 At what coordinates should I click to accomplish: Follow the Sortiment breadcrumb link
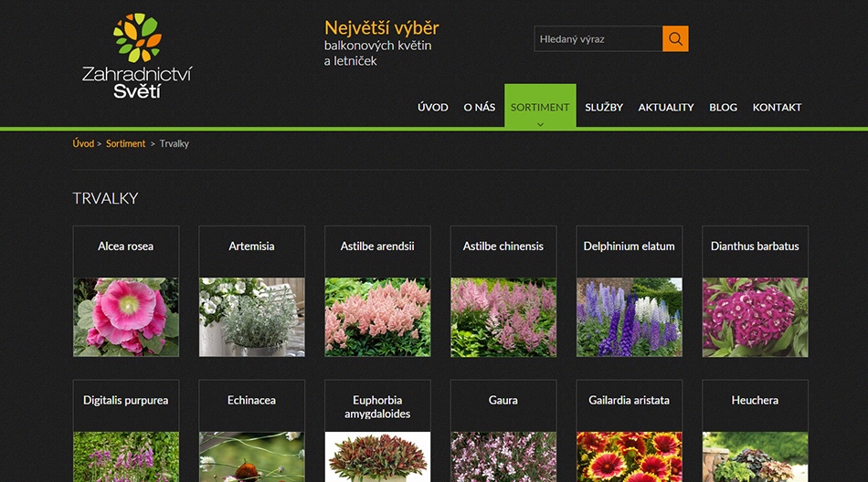point(126,144)
